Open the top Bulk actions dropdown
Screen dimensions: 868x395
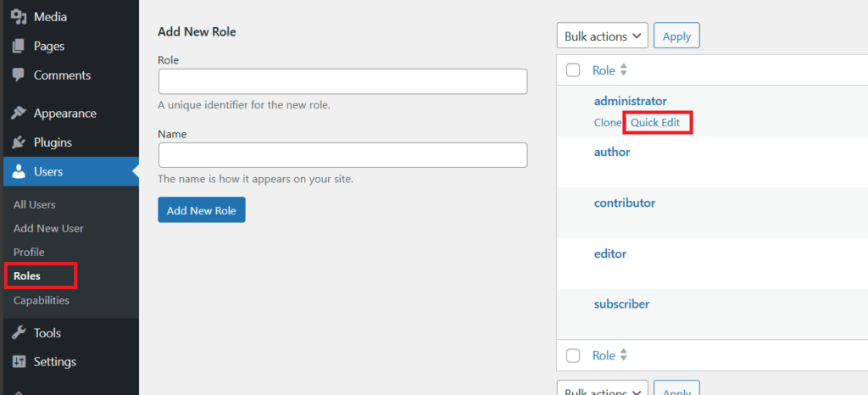coord(602,36)
